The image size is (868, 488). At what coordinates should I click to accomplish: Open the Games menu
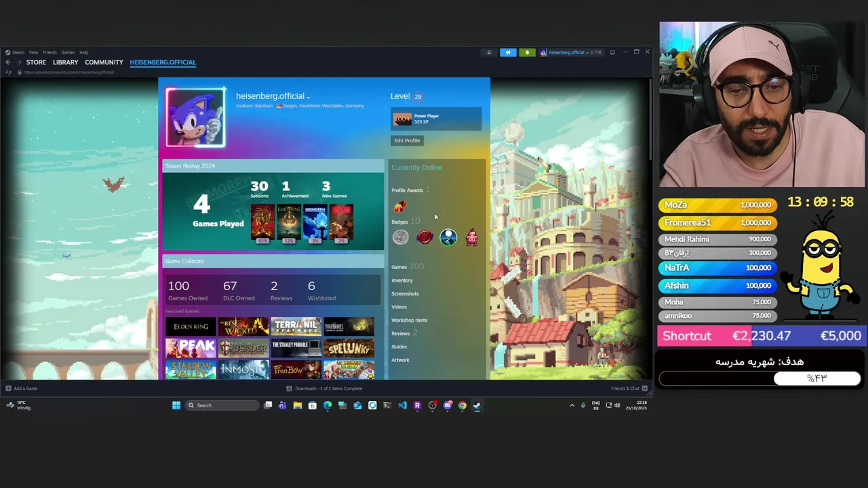68,52
